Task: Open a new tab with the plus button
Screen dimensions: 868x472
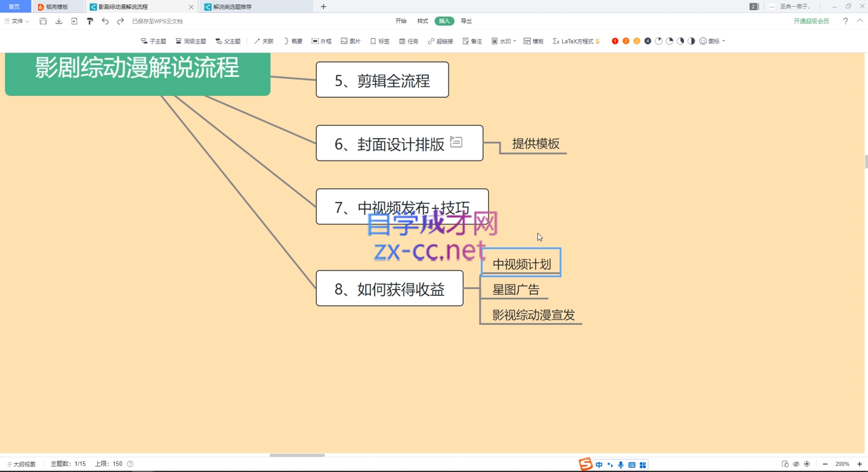Action: (x=324, y=7)
